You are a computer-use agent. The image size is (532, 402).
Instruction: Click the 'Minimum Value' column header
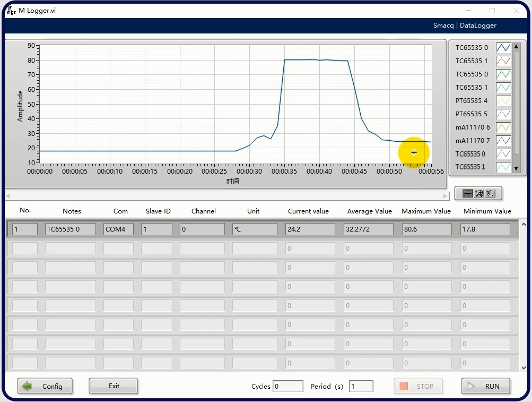click(x=487, y=211)
